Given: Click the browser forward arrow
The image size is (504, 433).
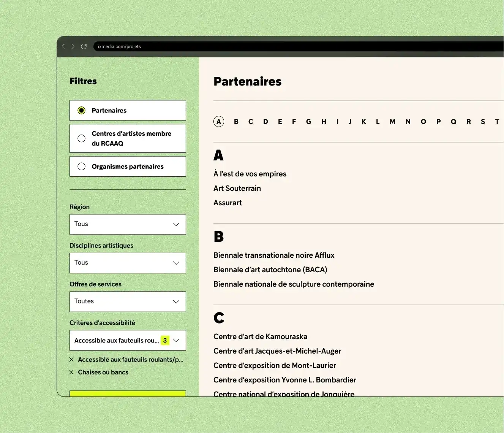Looking at the screenshot, I should point(73,46).
